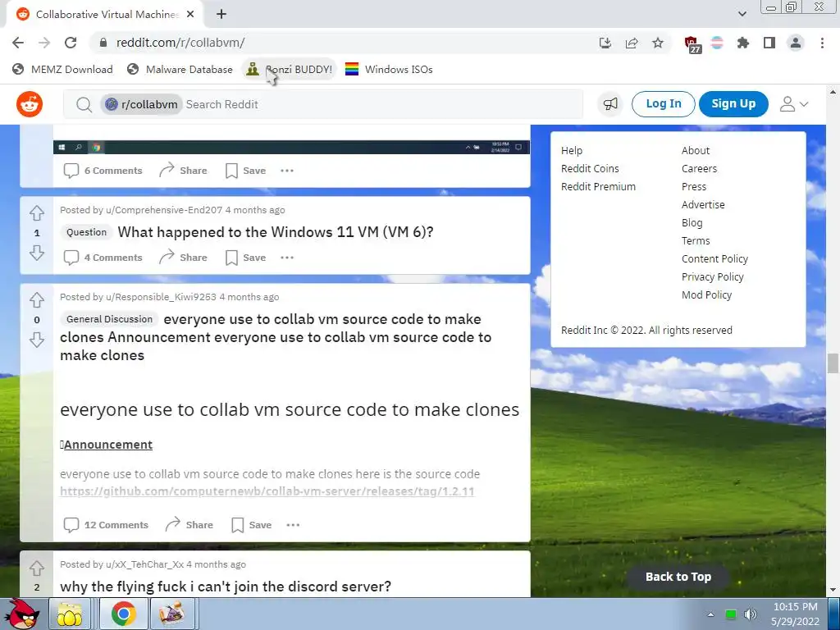Open the tab search chevron
This screenshot has width=840, height=630.
[742, 14]
